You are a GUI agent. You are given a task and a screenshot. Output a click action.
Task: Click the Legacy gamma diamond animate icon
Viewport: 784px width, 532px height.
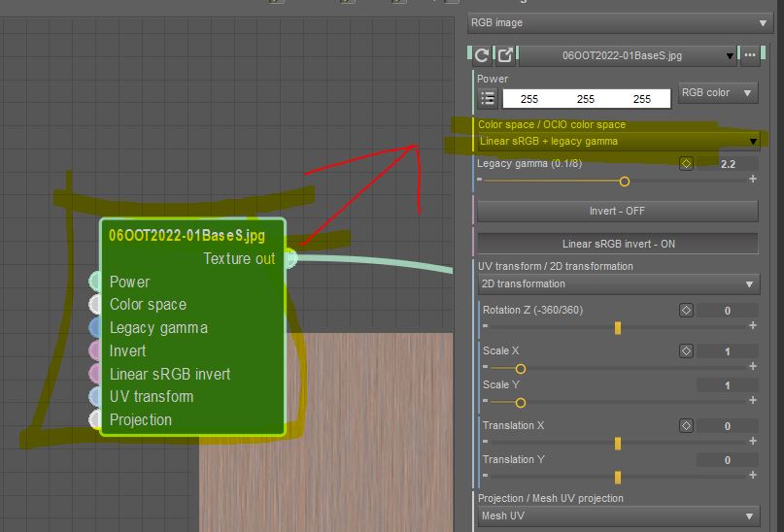(686, 163)
